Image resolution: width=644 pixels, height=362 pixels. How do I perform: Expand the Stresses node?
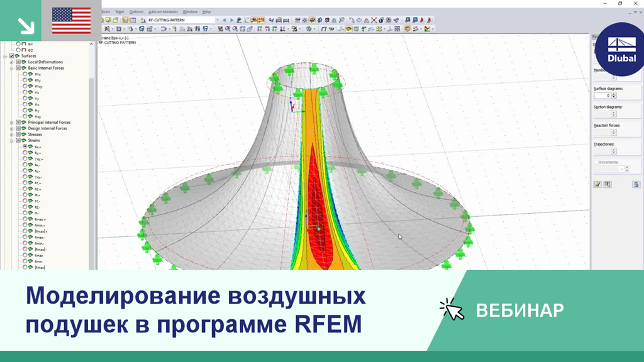[12, 134]
